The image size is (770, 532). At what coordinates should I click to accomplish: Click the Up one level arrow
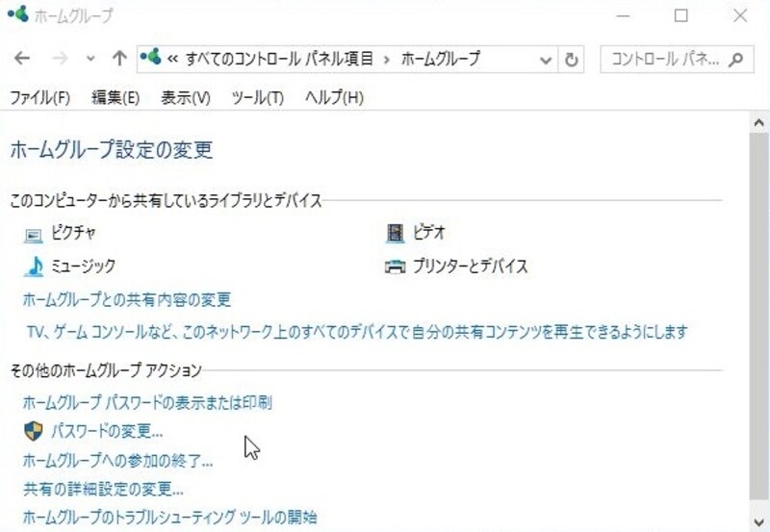coord(118,59)
